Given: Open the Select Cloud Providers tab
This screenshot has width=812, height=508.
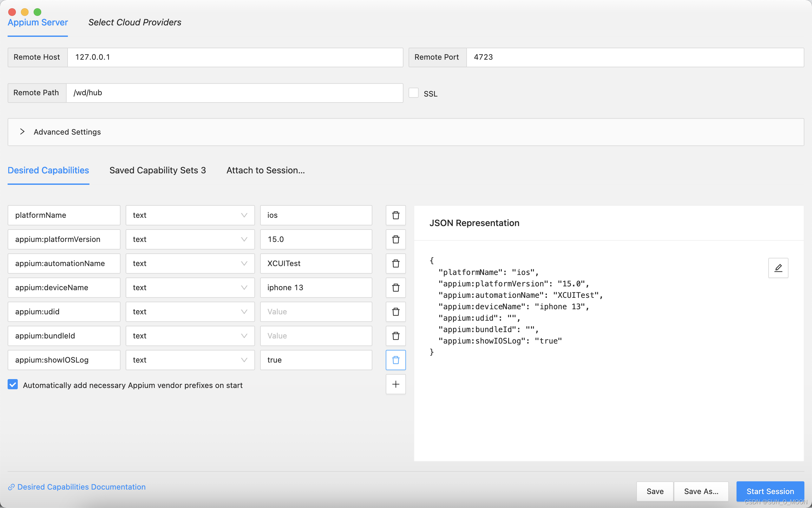Looking at the screenshot, I should (134, 23).
